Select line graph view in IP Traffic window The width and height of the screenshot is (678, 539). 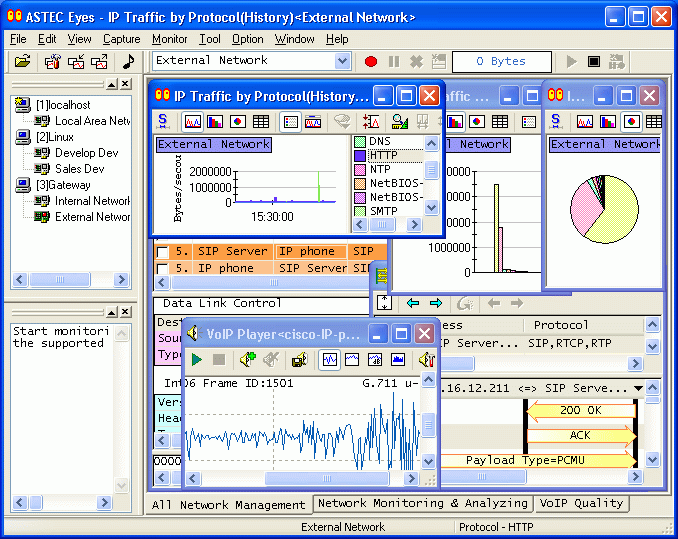(191, 122)
